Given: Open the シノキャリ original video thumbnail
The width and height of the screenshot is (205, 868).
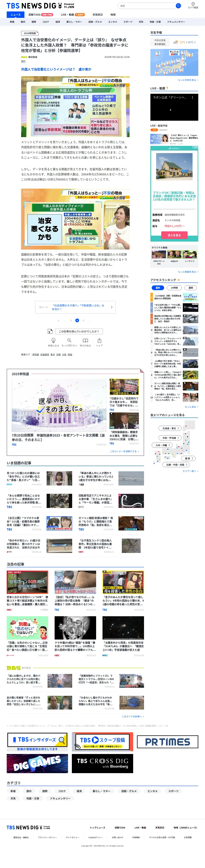Looking at the screenshot, I should coord(190,255).
